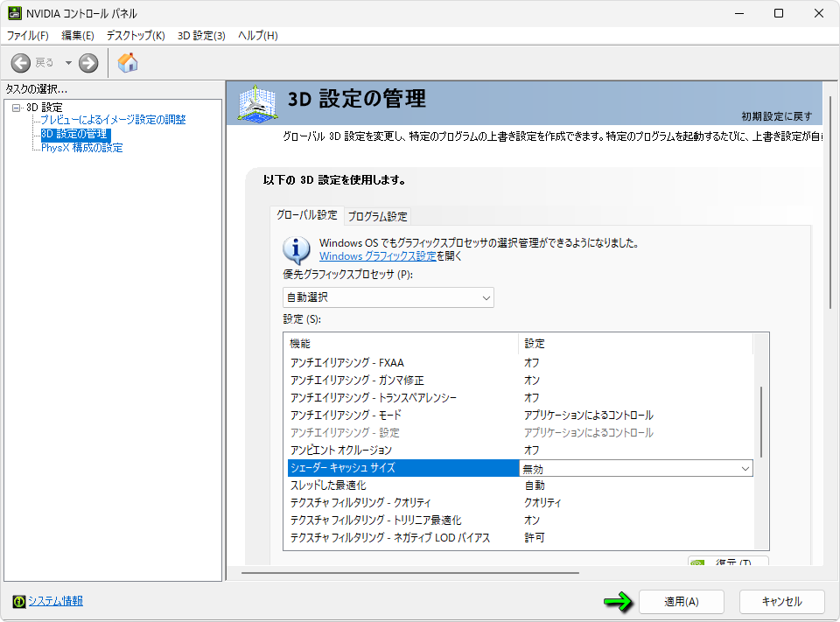Select PhysX 構成の設定 in the tree
The image size is (840, 622).
point(82,148)
